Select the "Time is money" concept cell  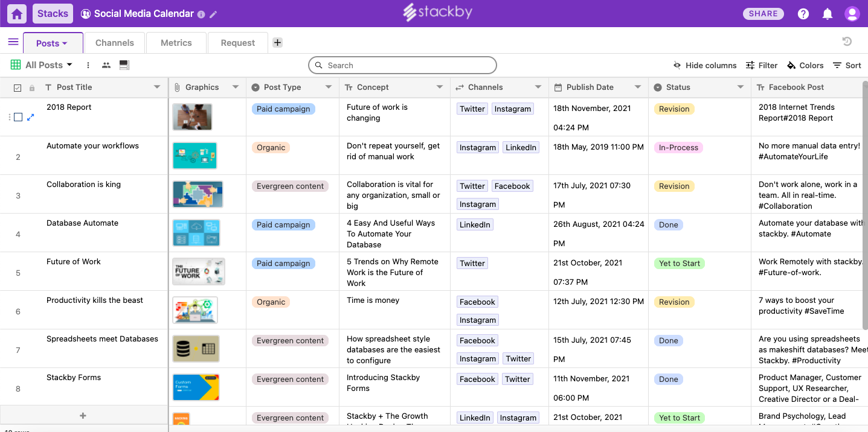click(395, 310)
